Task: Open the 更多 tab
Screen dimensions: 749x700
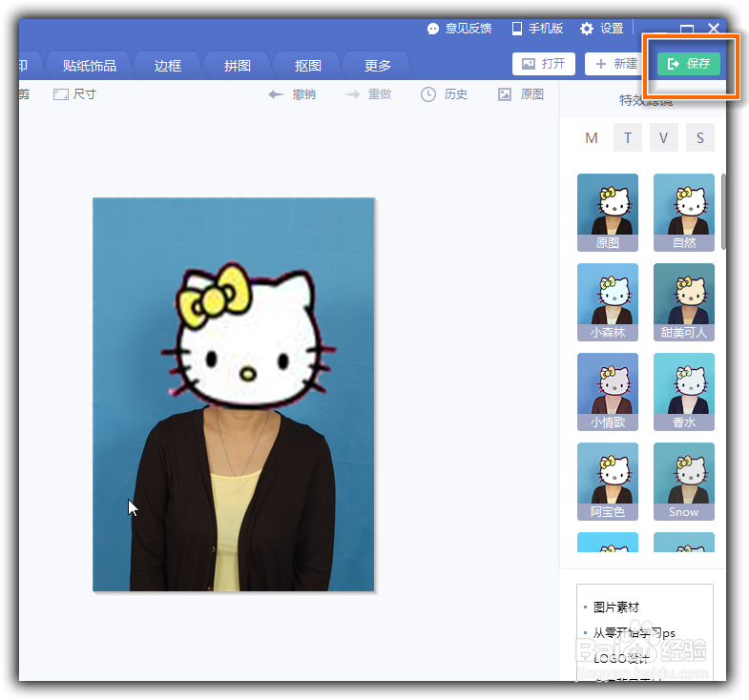Action: (x=378, y=66)
